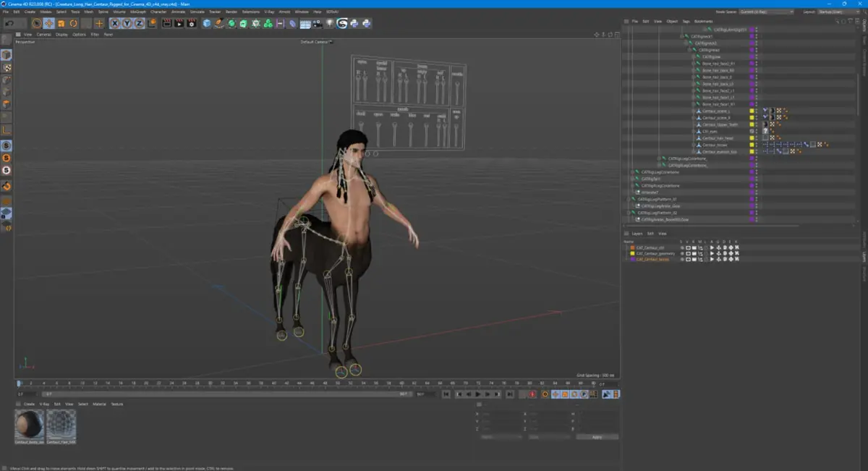Click yellow layer swatch of Centaur_brows
This screenshot has width=868, height=471.
(752, 145)
